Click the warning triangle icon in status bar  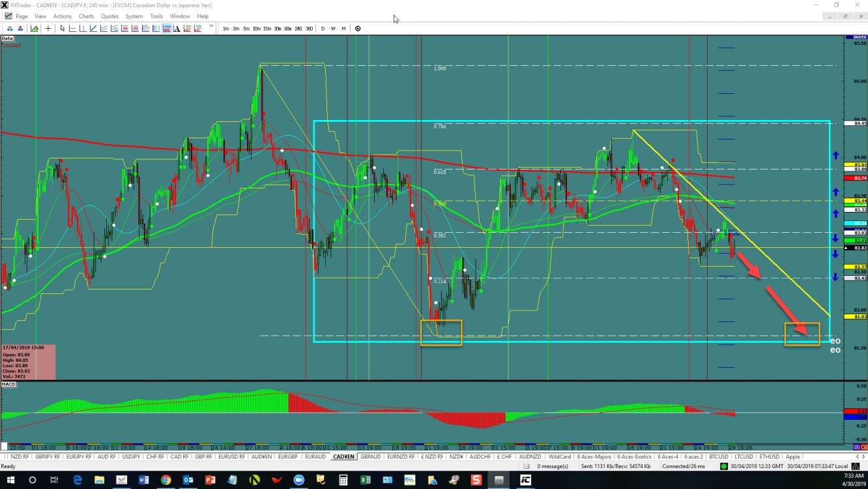point(855,466)
